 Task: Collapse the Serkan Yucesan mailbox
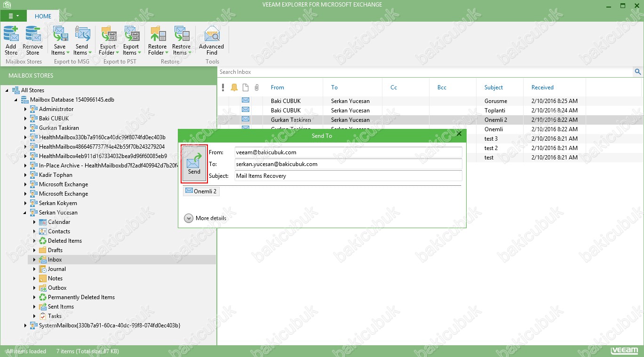click(x=25, y=213)
